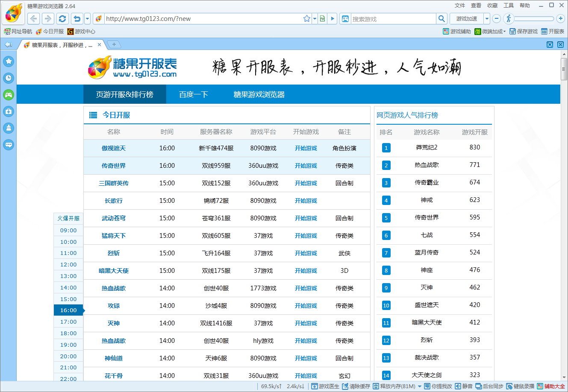Click the 保存游戏 toolbar item

tap(524, 32)
